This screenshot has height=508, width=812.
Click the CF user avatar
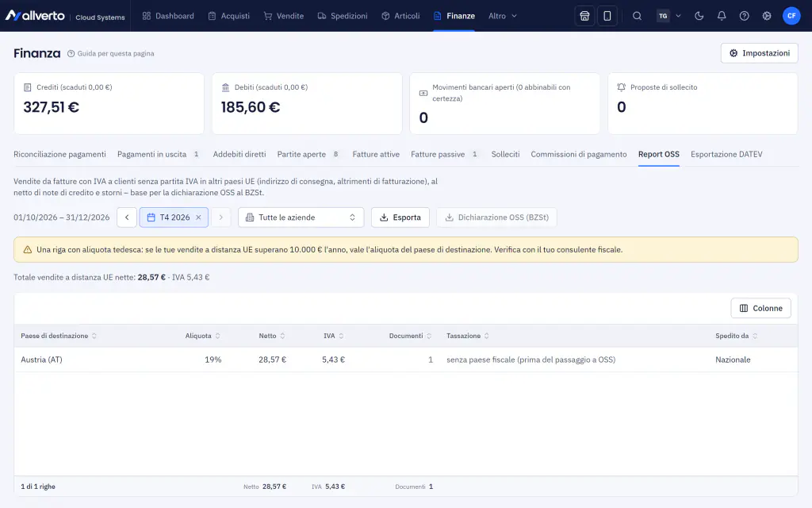(x=791, y=16)
